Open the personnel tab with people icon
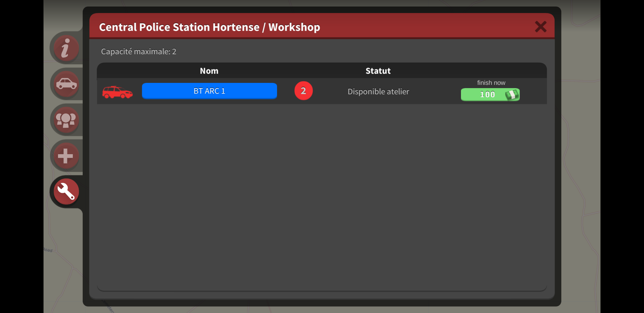 point(66,120)
